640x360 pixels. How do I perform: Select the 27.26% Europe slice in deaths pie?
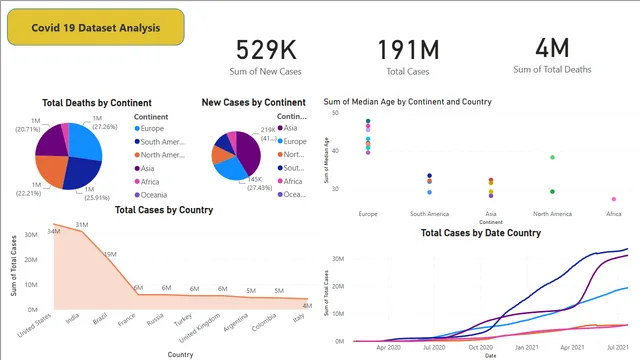pyautogui.click(x=85, y=141)
